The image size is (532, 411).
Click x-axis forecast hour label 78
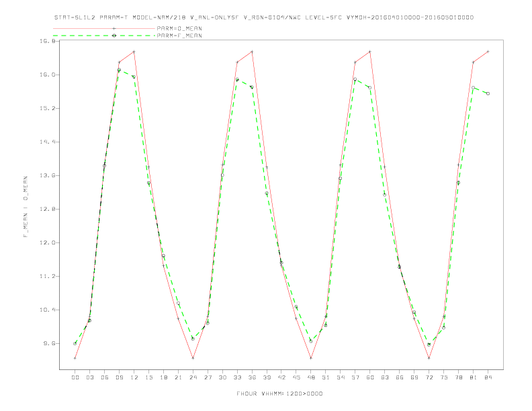tap(459, 377)
